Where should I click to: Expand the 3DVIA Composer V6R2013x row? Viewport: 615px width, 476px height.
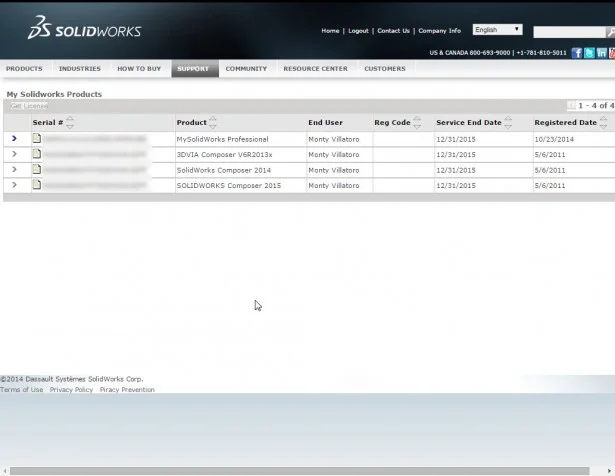click(14, 155)
